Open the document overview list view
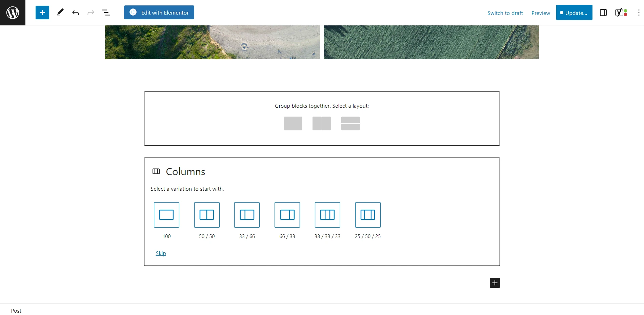644x315 pixels. [x=106, y=13]
